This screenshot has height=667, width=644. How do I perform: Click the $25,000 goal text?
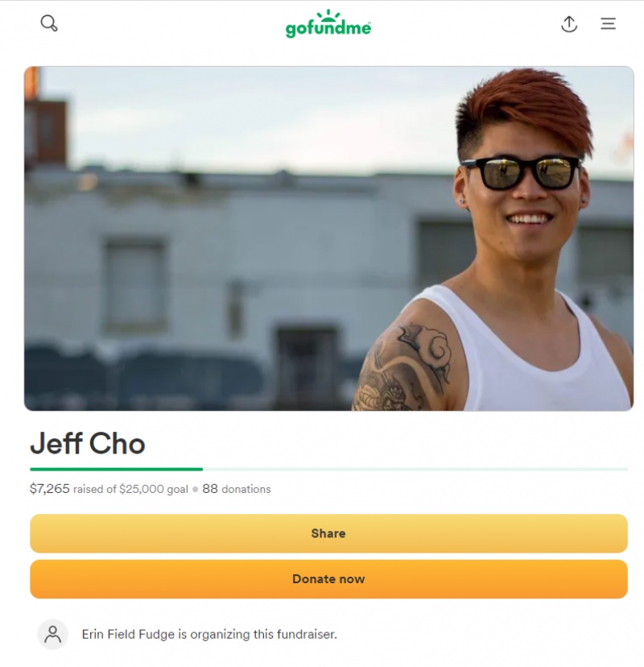154,489
